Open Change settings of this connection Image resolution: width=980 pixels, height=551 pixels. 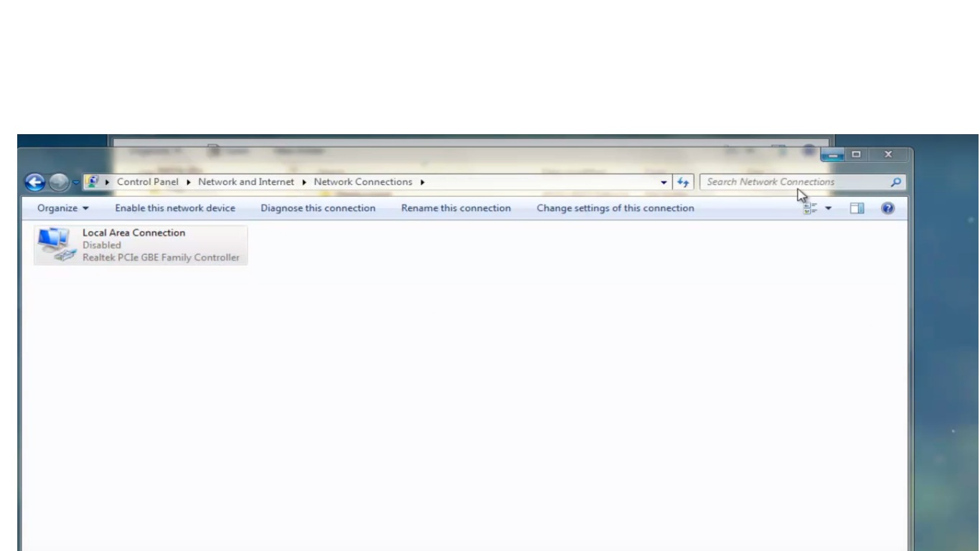(x=615, y=208)
